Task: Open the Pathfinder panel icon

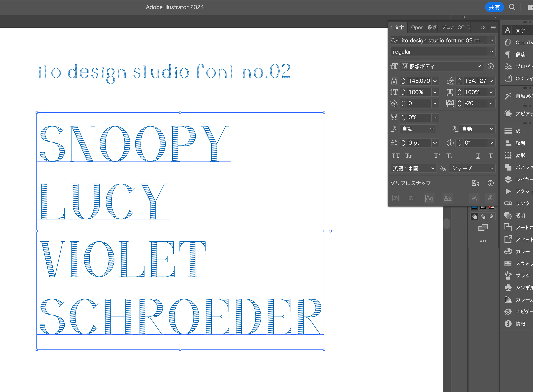Action: (508, 167)
